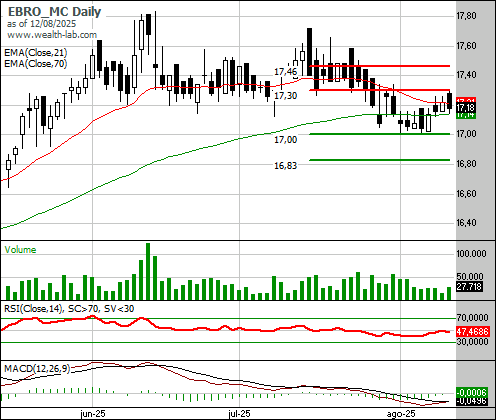The width and height of the screenshot is (496, 420).
Task: Click the 17,30 resistance level label
Action: click(285, 96)
